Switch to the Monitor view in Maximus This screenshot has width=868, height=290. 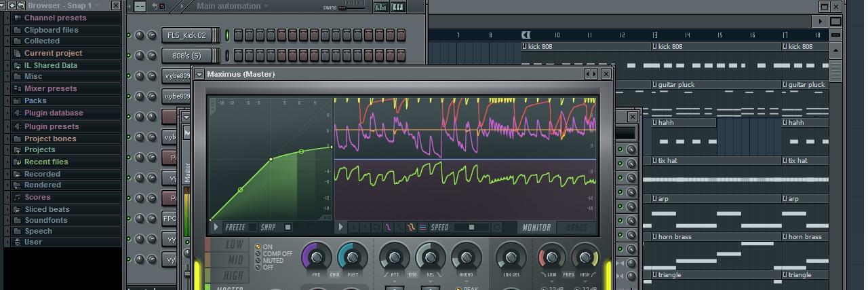point(536,228)
